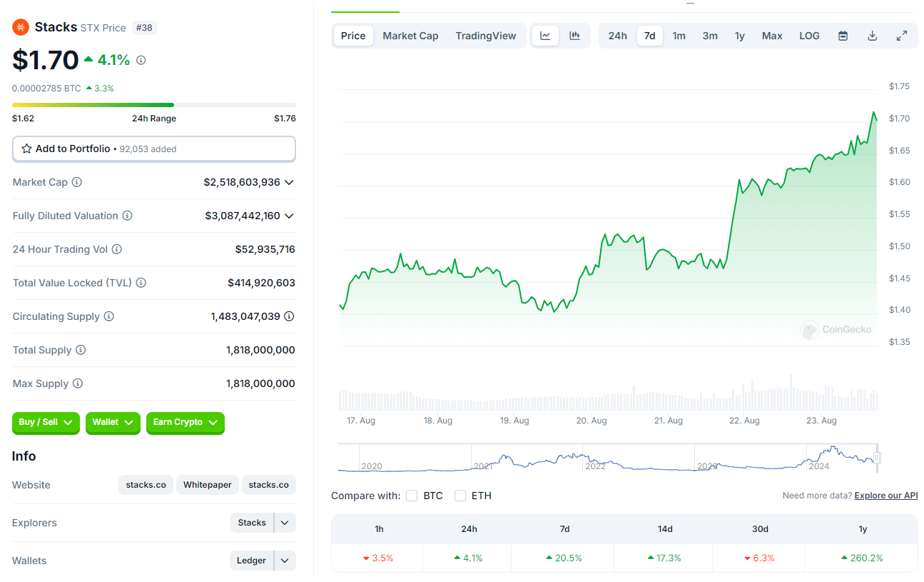Show Fully Diluted Valuation info icon

(127, 216)
